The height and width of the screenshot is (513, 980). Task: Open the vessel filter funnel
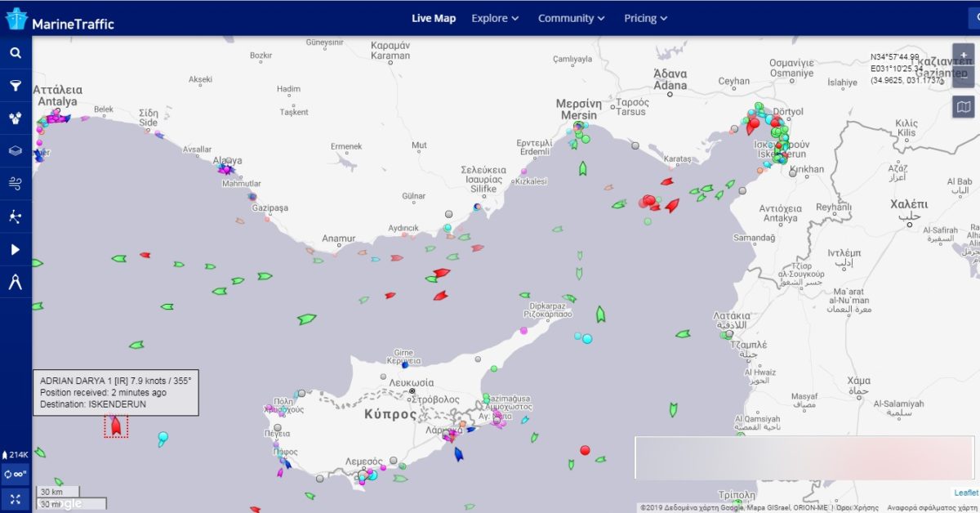(x=16, y=86)
